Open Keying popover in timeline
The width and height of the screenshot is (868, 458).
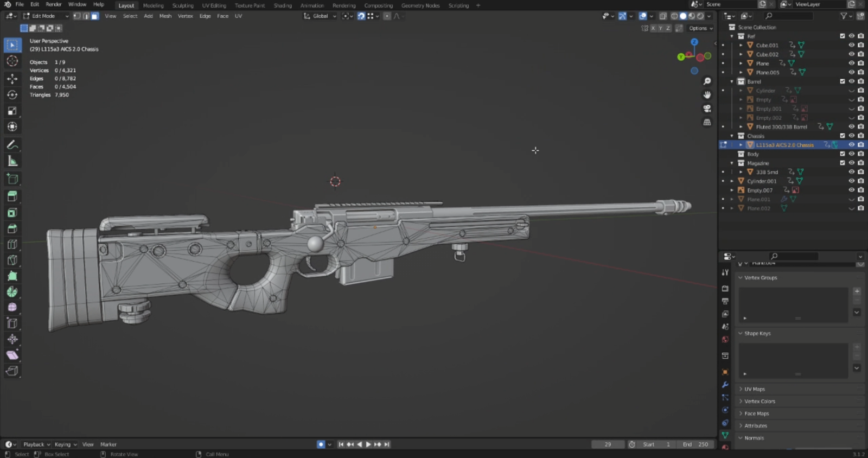[66, 444]
